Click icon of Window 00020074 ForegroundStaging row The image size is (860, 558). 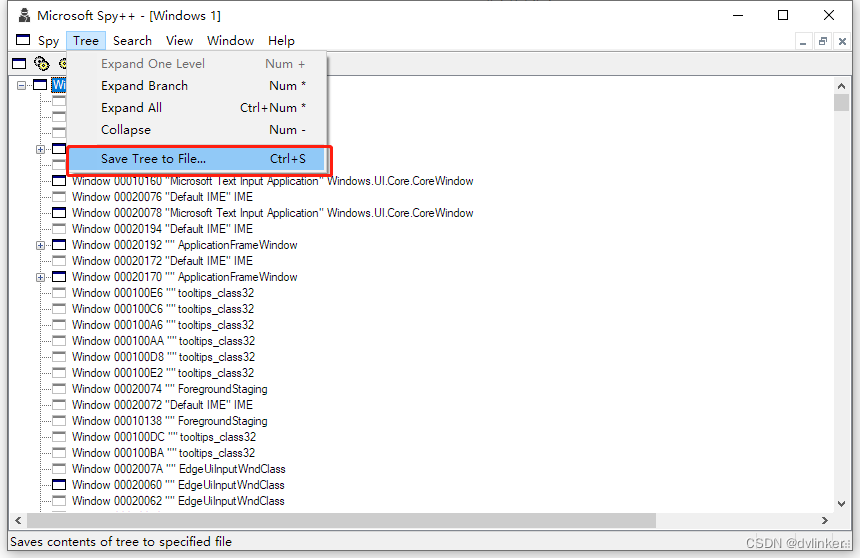59,389
